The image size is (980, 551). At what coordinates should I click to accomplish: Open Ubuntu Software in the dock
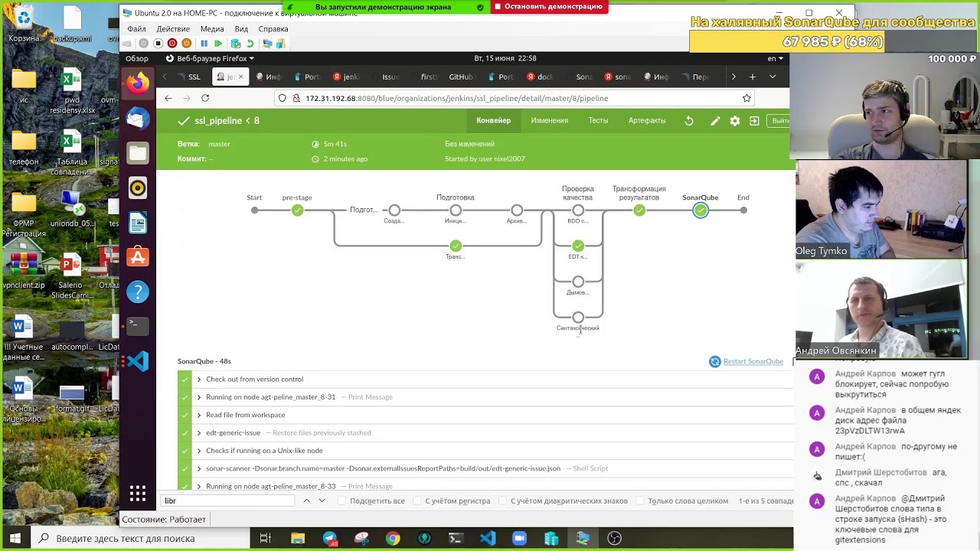138,257
